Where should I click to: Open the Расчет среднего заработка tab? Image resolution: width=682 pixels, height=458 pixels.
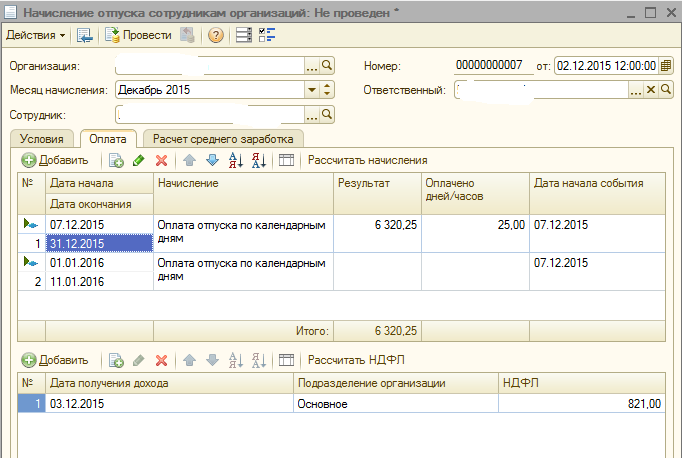click(224, 139)
